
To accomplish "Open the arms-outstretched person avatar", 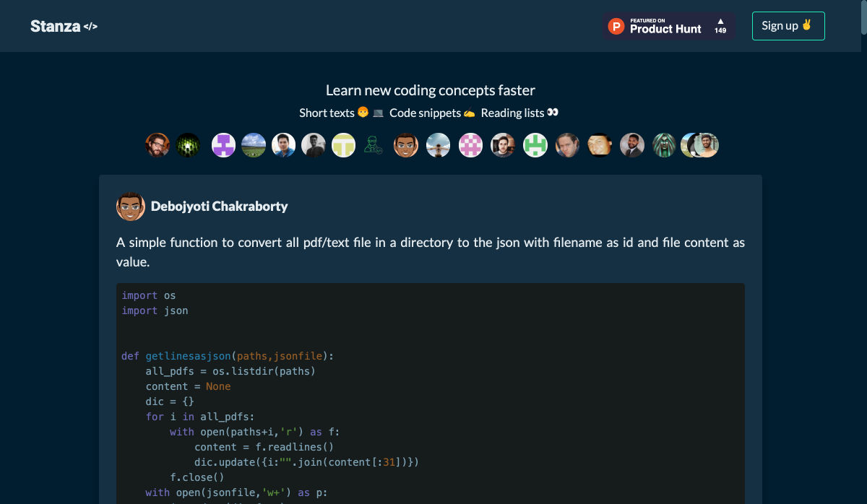I will point(438,145).
